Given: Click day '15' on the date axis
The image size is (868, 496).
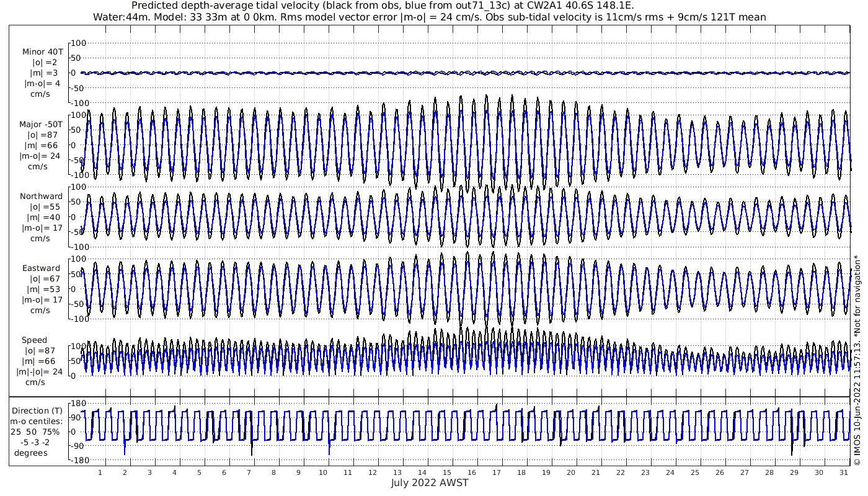Looking at the screenshot, I should click(x=447, y=472).
